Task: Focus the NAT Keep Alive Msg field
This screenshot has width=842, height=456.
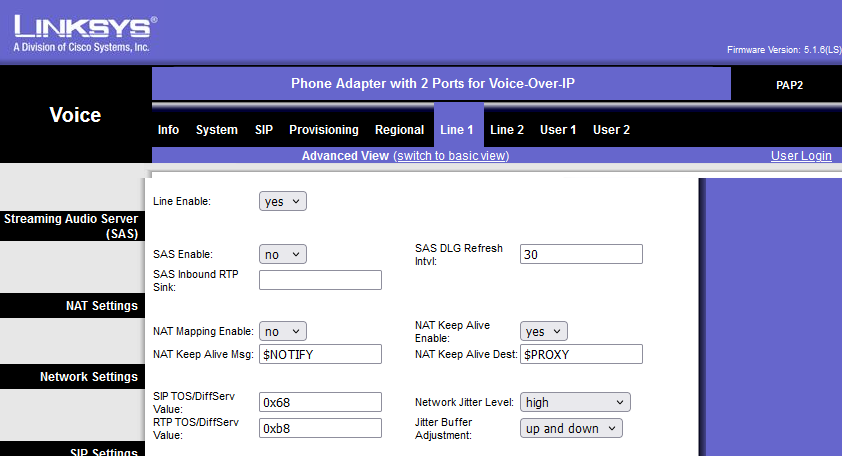Action: 320,354
